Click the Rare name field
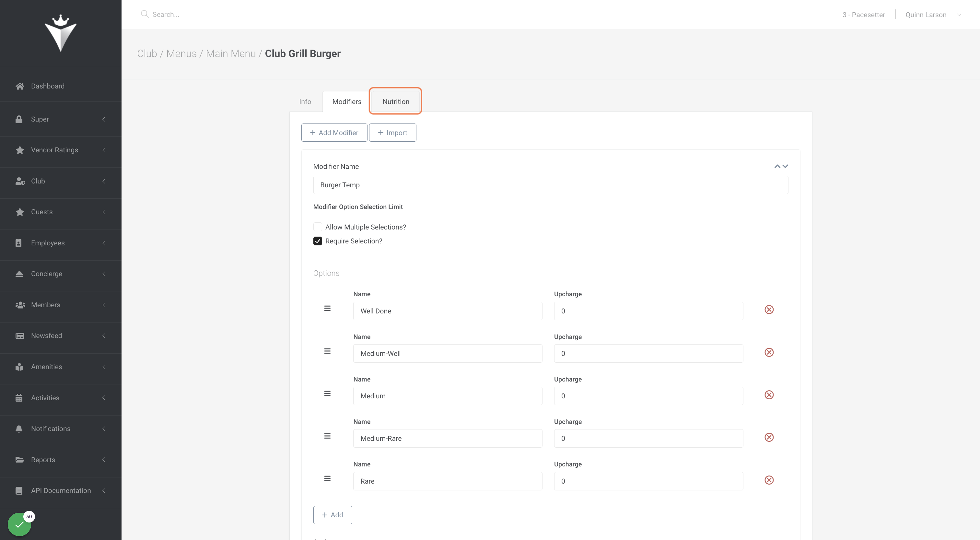Screen dimensions: 980x540 point(448,481)
